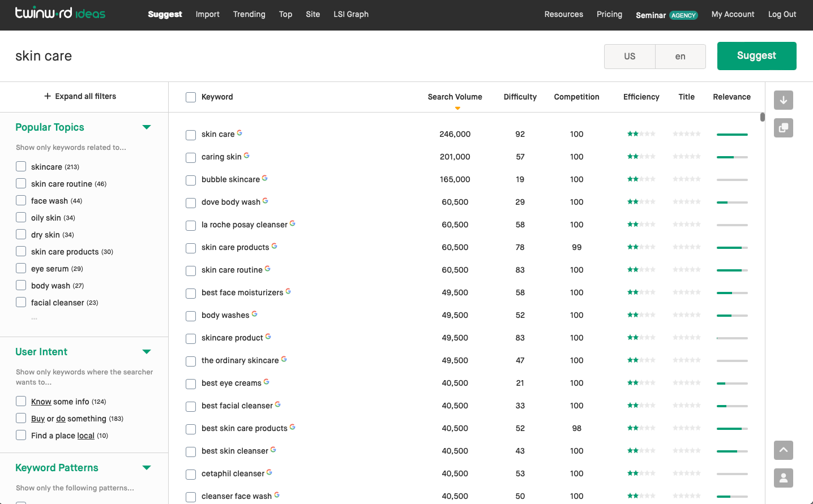Open the Pricing link

pos(609,14)
